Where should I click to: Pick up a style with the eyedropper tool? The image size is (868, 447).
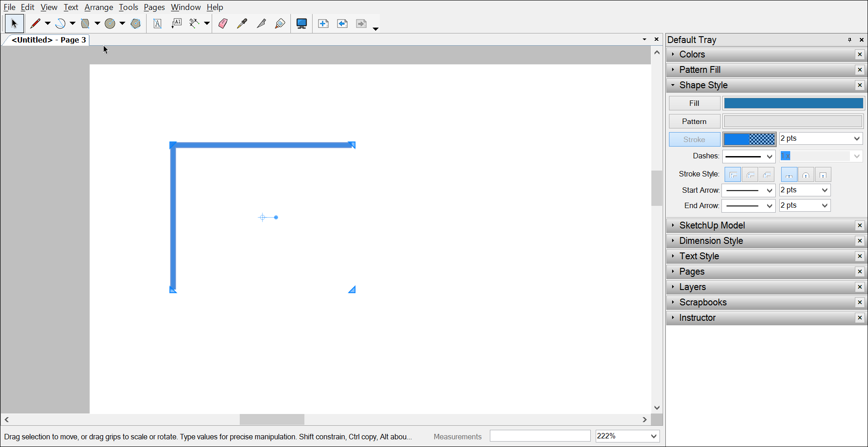click(x=242, y=24)
